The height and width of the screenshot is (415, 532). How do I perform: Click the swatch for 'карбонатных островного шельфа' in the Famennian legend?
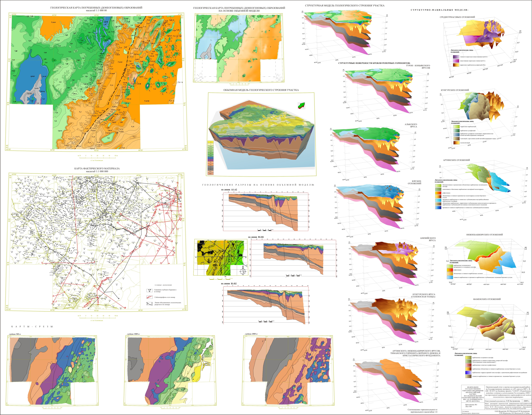click(x=468, y=358)
